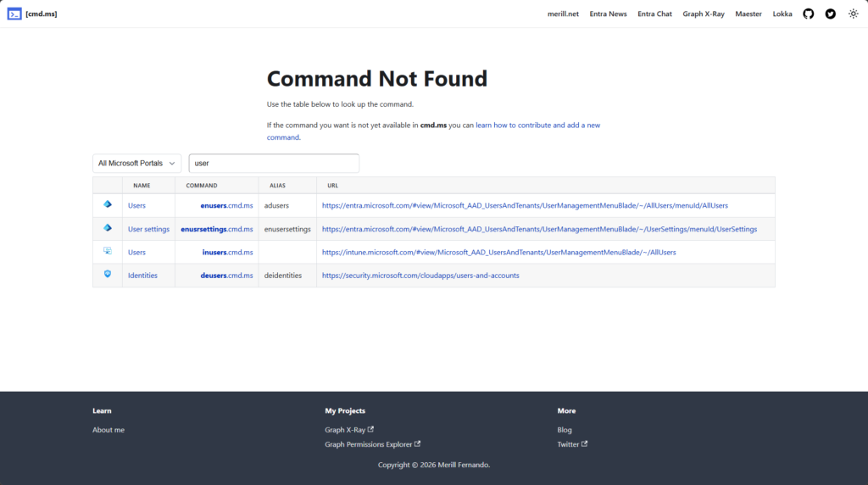Click the deusers.cmd.ms command link
This screenshot has height=485, width=868.
[226, 276]
